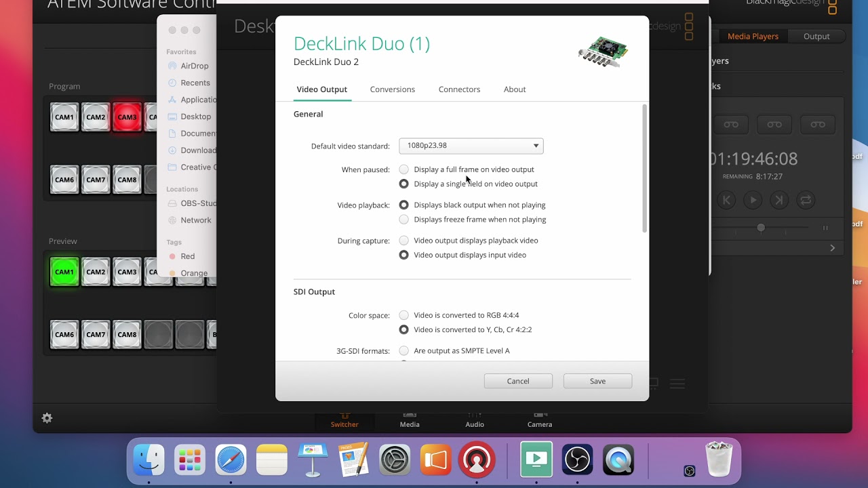
Task: Toggle loop playback in HyperDeck panel
Action: click(x=806, y=200)
